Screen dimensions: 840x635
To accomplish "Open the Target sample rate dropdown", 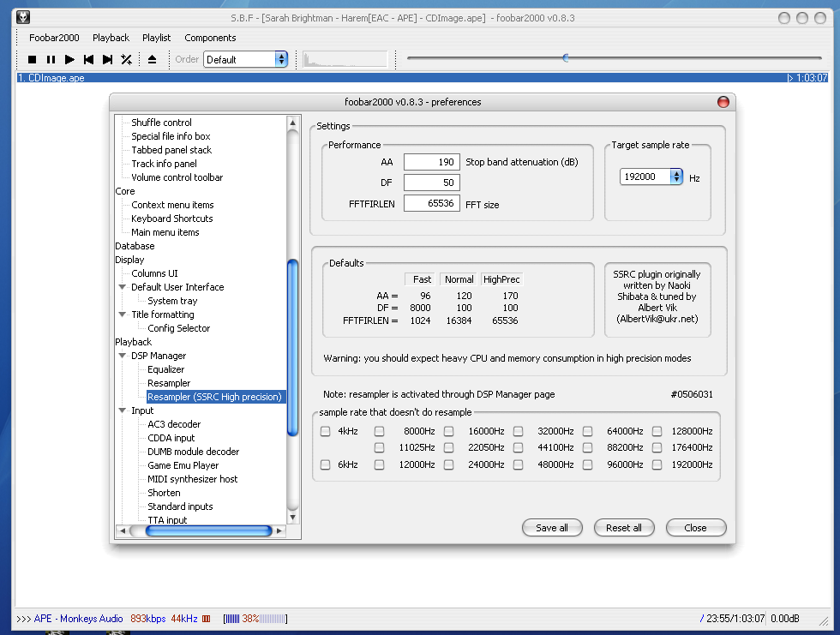I will tap(651, 177).
